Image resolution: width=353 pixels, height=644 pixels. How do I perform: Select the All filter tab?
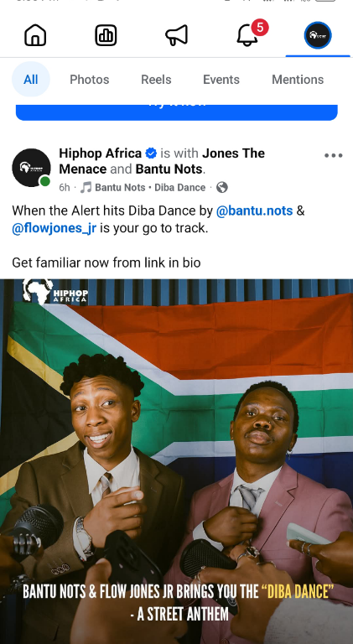tap(31, 80)
